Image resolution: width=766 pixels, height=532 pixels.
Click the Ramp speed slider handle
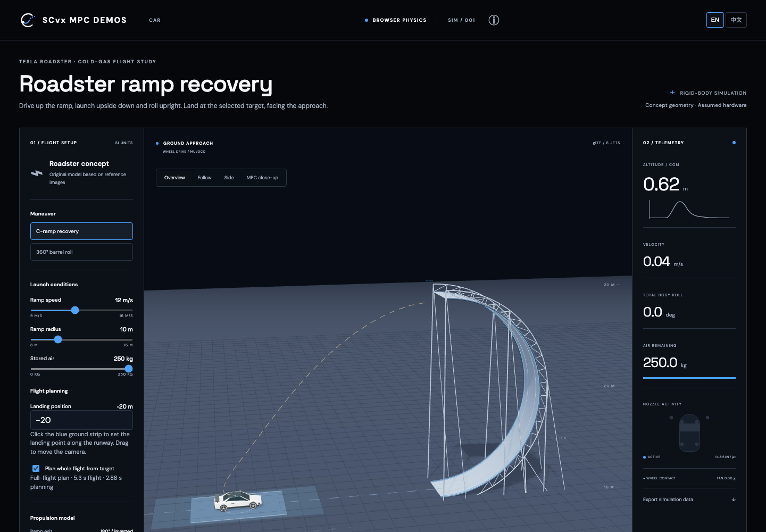[75, 310]
